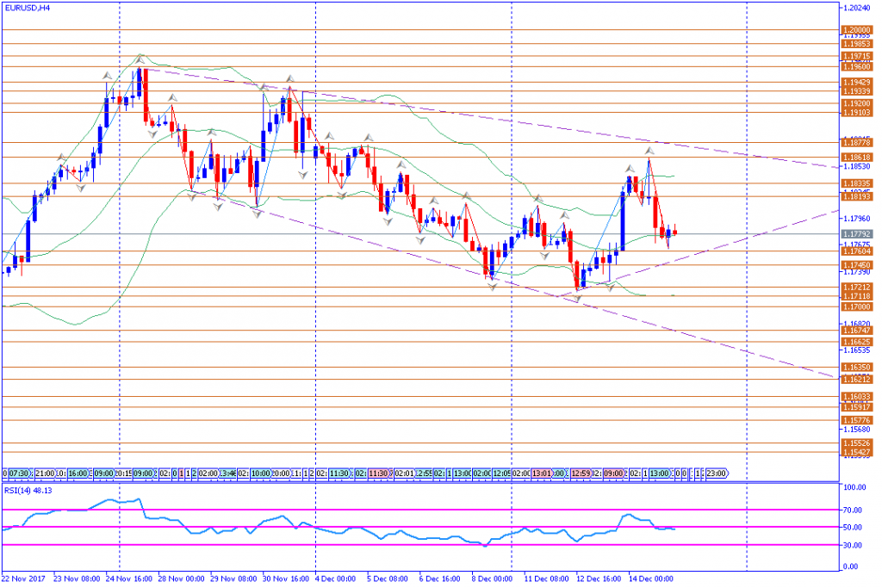Click the RSI(14) 48.13 indicator label
The image size is (882, 588).
click(28, 488)
